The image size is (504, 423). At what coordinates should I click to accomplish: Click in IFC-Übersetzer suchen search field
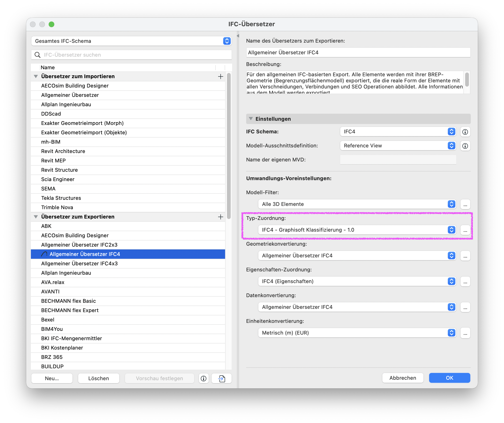[x=131, y=55]
